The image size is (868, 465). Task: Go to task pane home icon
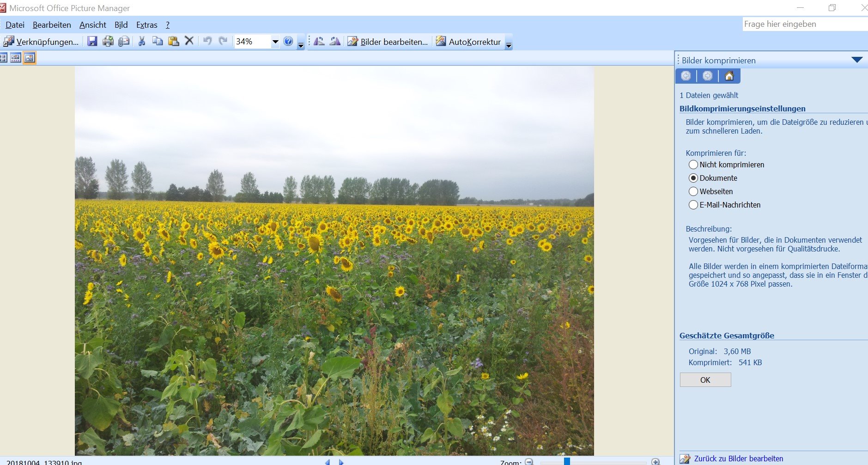(729, 76)
